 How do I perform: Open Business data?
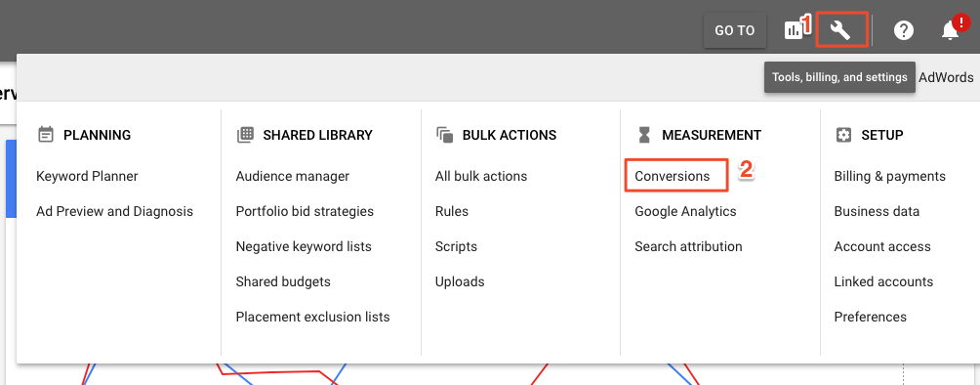[x=877, y=212]
